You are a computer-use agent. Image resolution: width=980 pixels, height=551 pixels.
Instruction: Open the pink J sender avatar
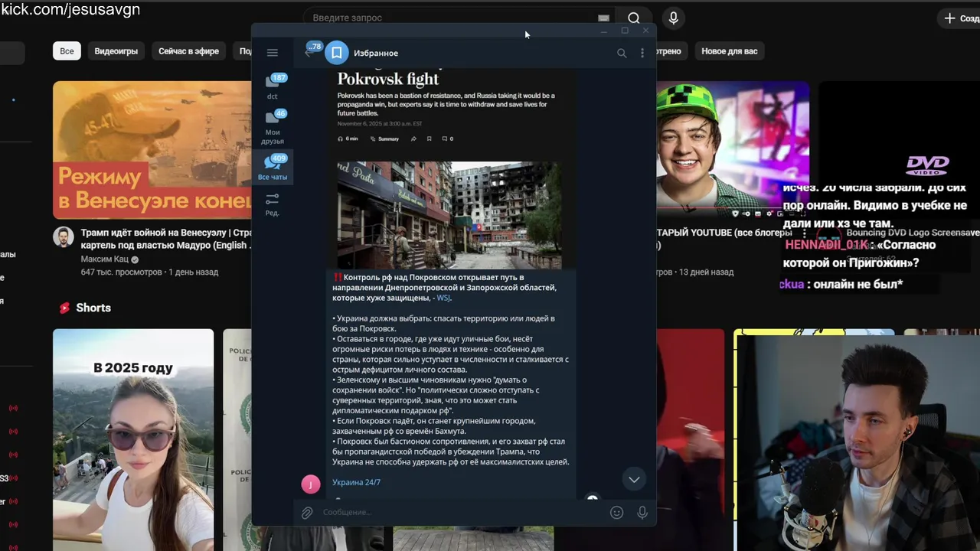(311, 484)
